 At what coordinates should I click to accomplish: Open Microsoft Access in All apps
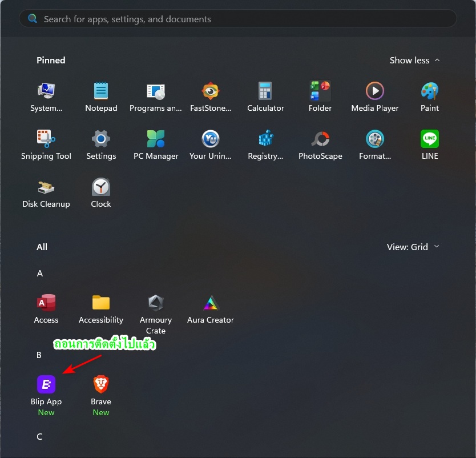[x=46, y=303]
